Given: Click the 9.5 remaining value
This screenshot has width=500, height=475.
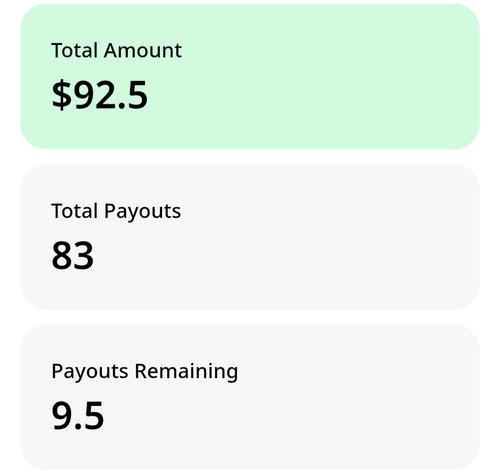Looking at the screenshot, I should [x=78, y=416].
